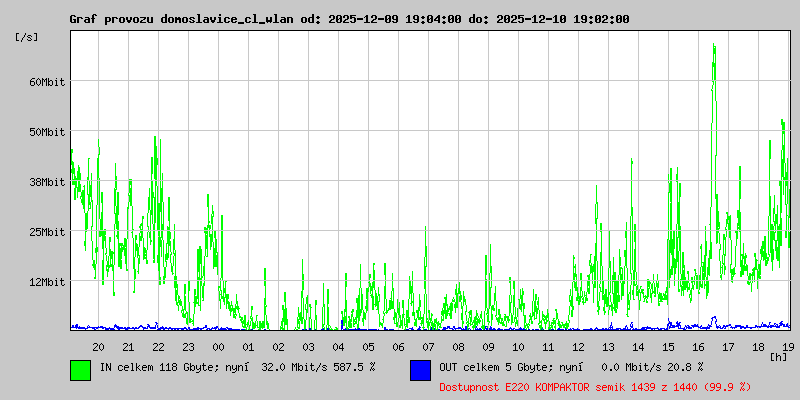This screenshot has height=400, width=800.
Task: Click the 38Mbit y-axis label
Action: (47, 182)
